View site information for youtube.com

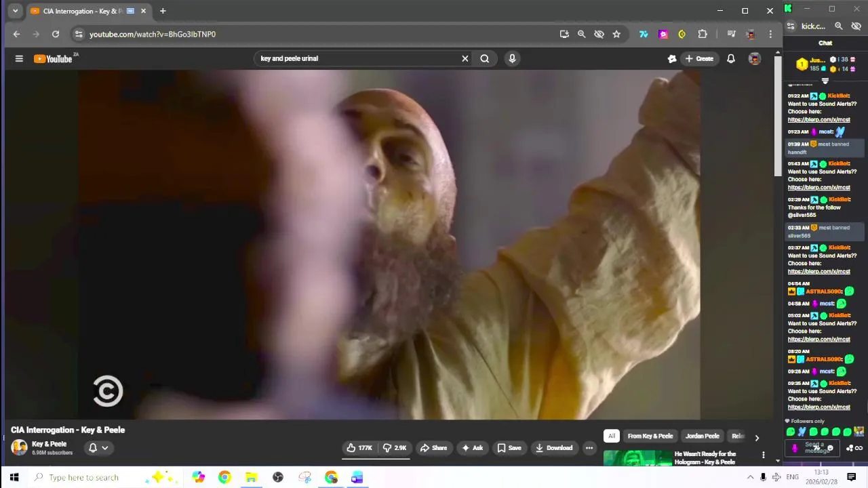[x=79, y=34]
